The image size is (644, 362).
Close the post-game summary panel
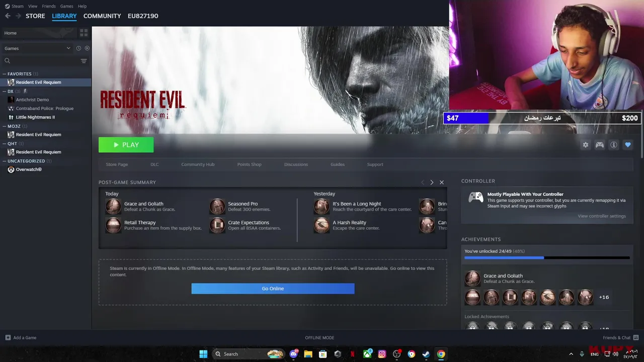click(442, 183)
